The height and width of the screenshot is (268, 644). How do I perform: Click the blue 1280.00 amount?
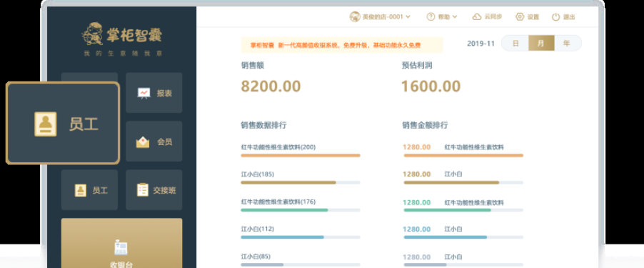pos(416,229)
